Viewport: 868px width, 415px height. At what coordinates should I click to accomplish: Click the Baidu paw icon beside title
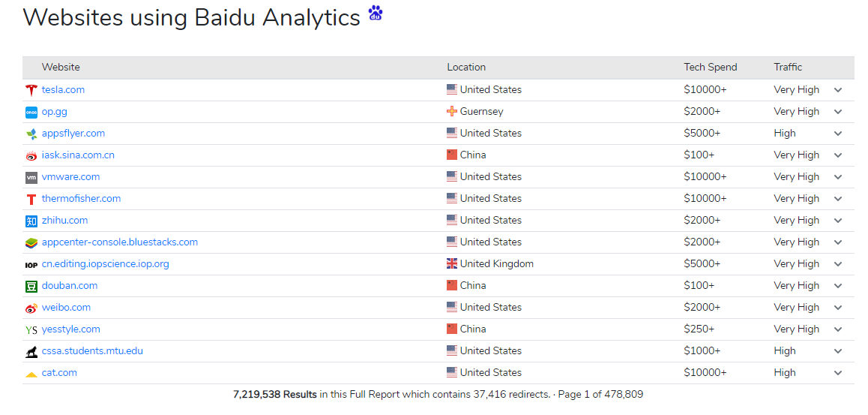[x=376, y=13]
